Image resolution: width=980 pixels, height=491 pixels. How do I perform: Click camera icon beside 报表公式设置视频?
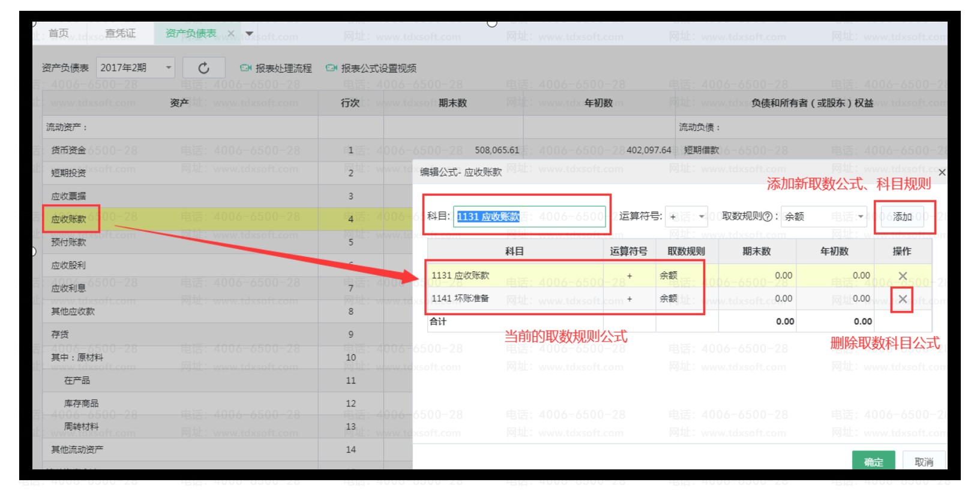(x=331, y=68)
